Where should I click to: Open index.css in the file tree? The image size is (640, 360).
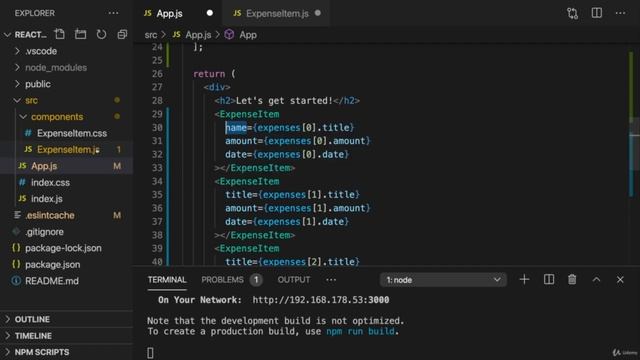click(66, 182)
